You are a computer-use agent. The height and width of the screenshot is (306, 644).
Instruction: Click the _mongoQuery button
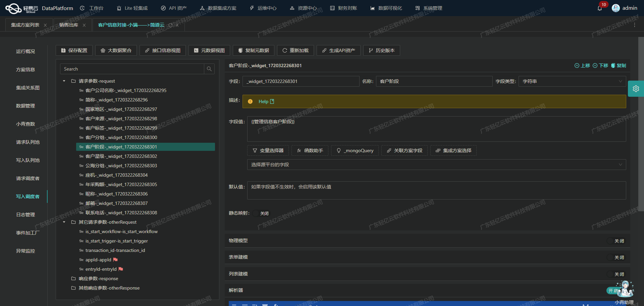(355, 150)
